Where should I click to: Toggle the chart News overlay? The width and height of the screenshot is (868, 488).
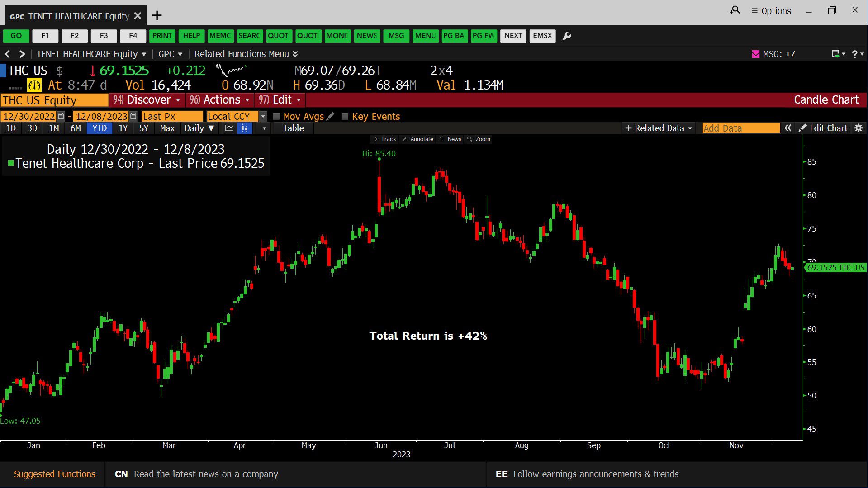[451, 139]
